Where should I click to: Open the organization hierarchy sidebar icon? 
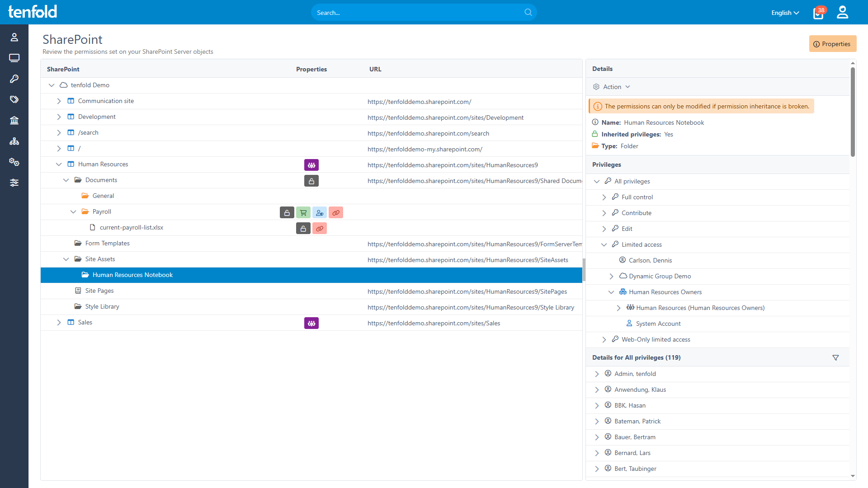click(14, 141)
